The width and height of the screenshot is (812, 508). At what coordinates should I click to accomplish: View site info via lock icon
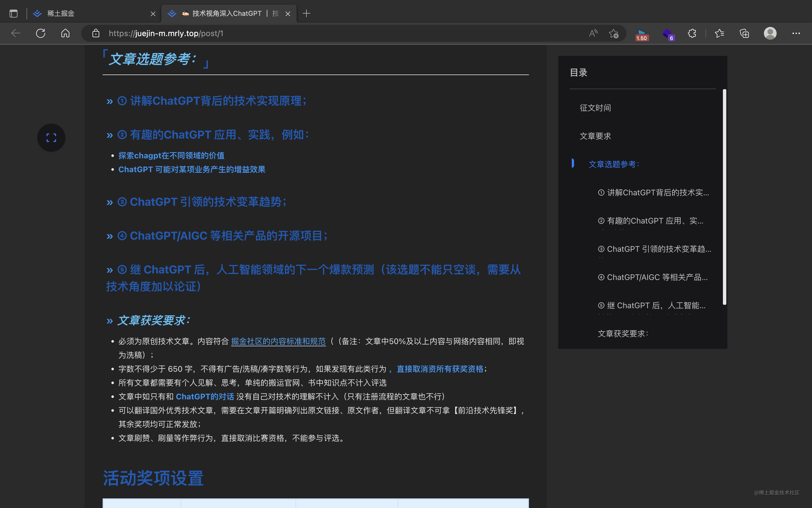(96, 33)
